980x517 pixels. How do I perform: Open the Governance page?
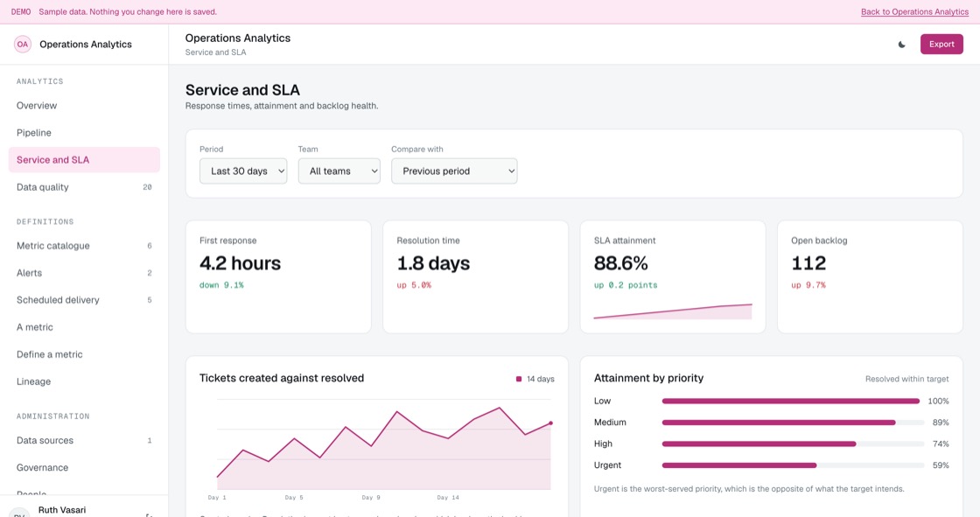[x=84, y=468]
